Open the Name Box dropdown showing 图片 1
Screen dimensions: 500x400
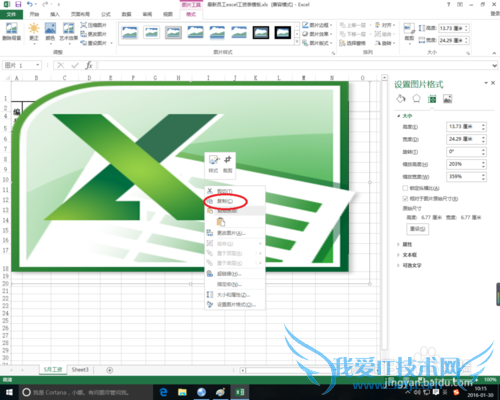click(x=38, y=65)
